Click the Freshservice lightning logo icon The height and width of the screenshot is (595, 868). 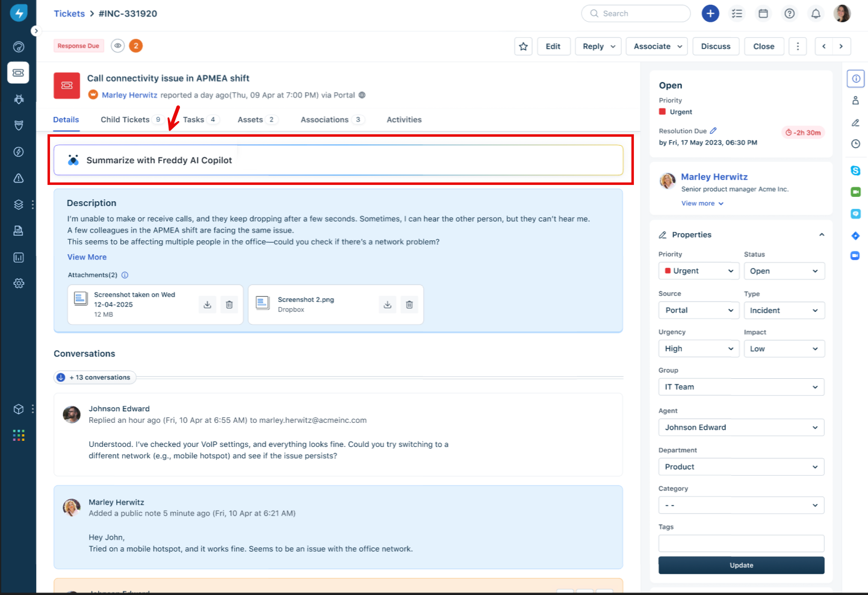pyautogui.click(x=19, y=13)
